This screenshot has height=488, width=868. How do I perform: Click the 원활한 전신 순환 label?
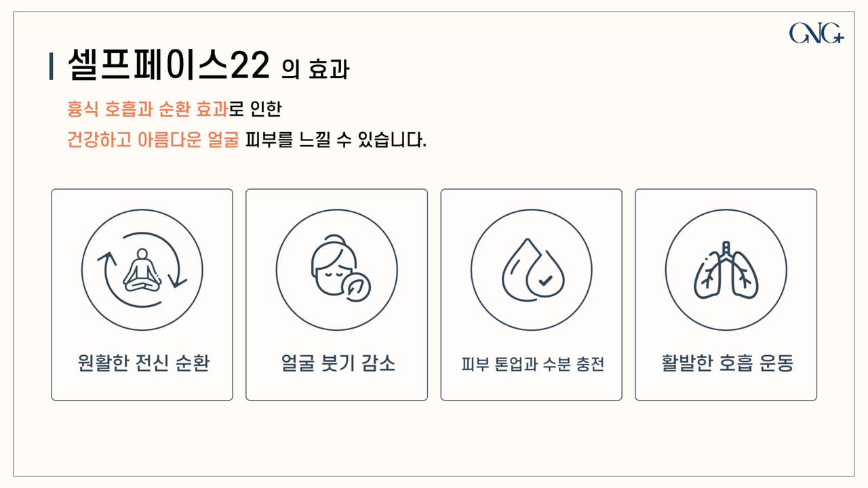click(143, 363)
